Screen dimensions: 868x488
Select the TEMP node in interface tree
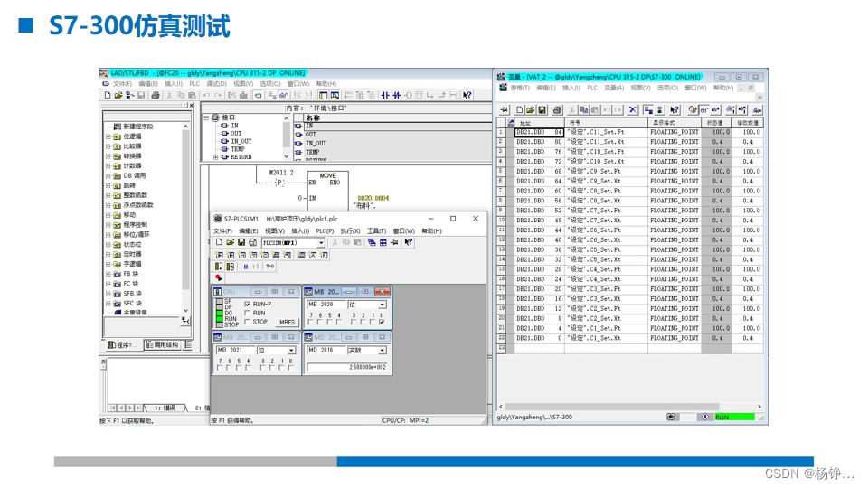[237, 149]
